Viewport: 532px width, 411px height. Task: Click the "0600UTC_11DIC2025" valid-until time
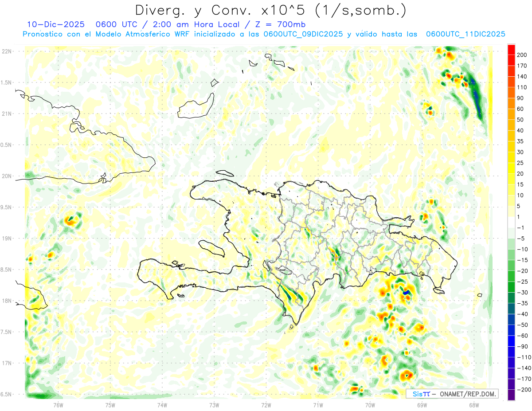coord(465,34)
